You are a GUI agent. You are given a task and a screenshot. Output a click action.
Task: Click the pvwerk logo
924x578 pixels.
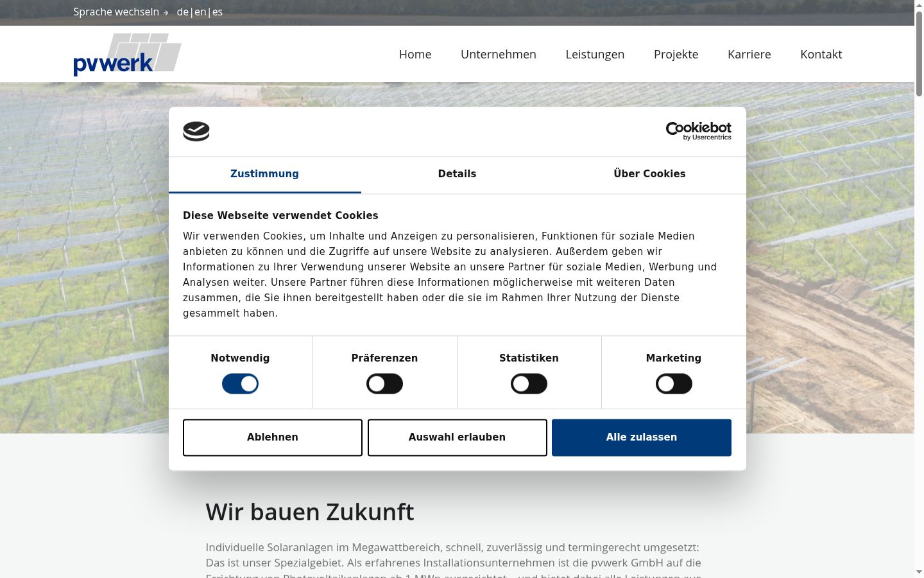pos(127,55)
